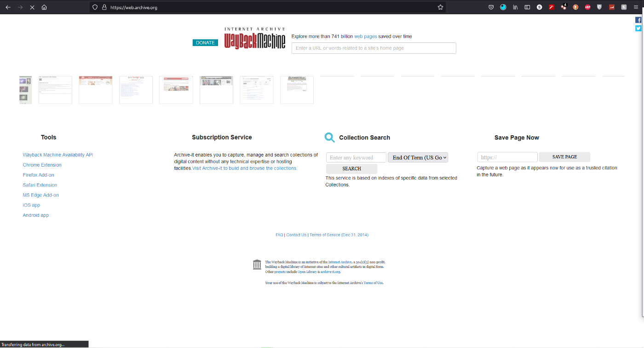
Task: Open the footer Terms of Use link
Action: point(373,283)
